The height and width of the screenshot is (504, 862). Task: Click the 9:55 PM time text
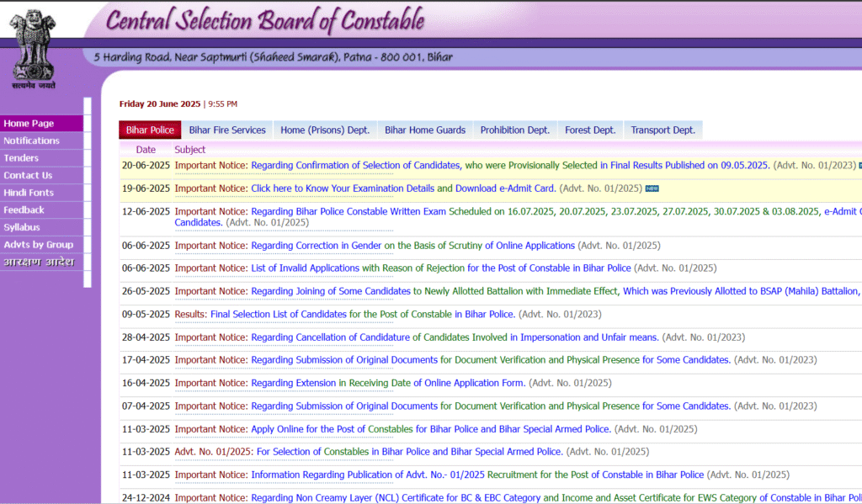point(222,103)
